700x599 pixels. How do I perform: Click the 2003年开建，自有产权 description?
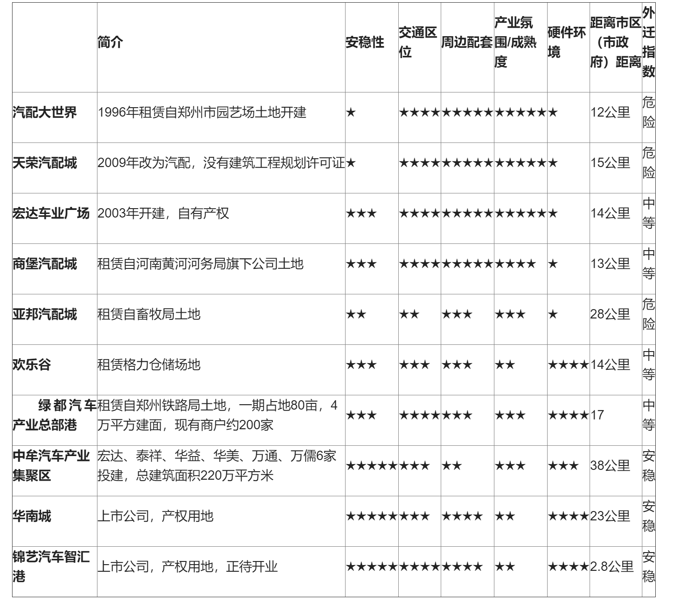tap(163, 214)
